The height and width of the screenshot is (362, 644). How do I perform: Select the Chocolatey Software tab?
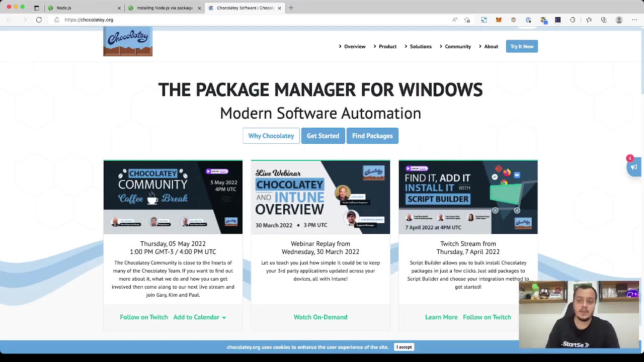[x=245, y=8]
